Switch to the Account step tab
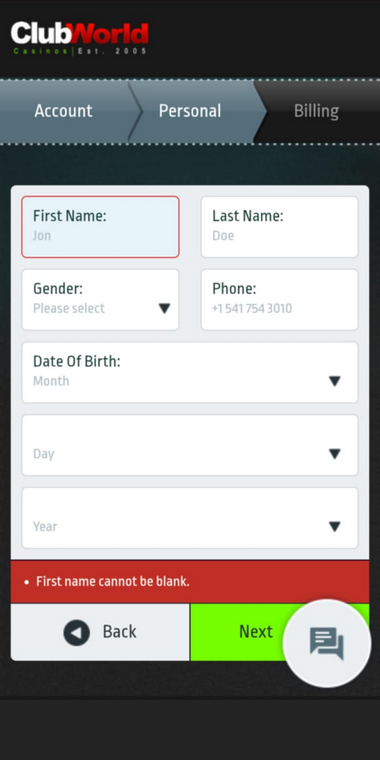 [63, 111]
